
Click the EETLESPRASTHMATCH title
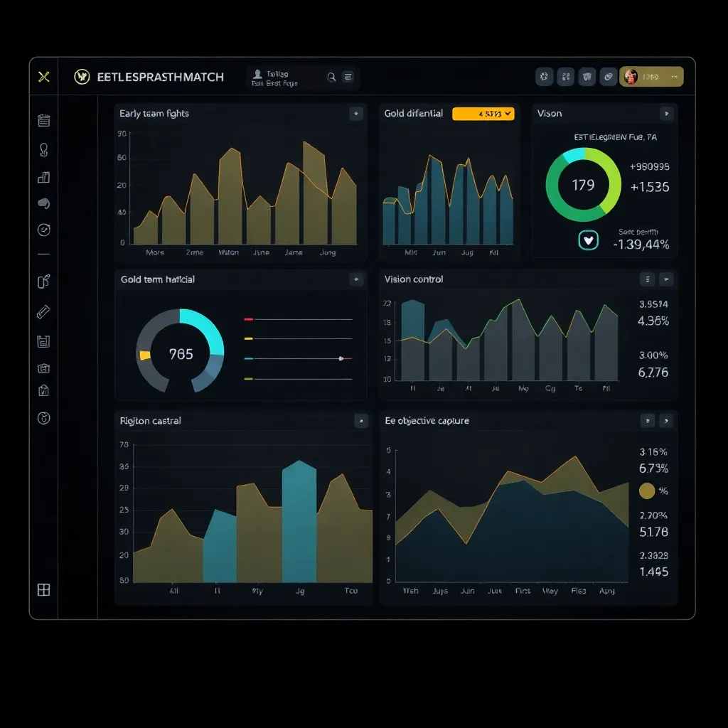click(x=160, y=77)
